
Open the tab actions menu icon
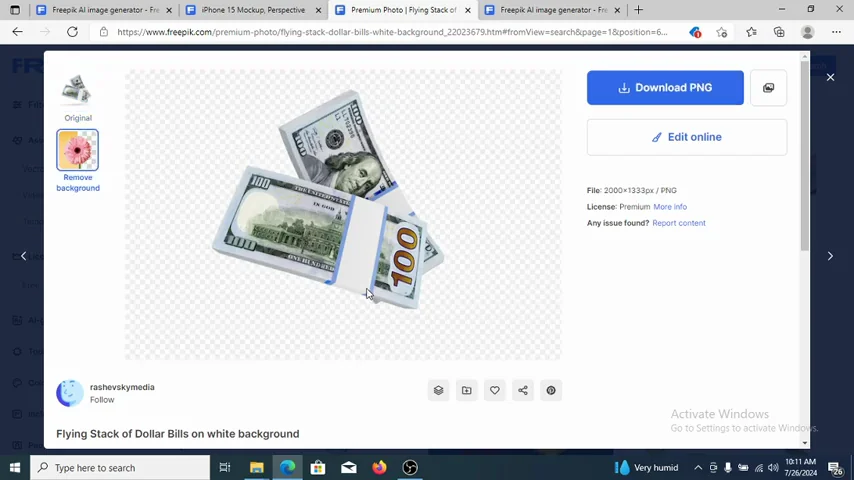(x=15, y=10)
